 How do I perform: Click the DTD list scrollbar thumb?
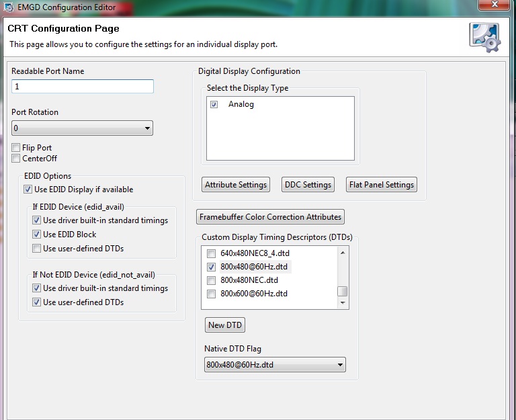point(343,291)
